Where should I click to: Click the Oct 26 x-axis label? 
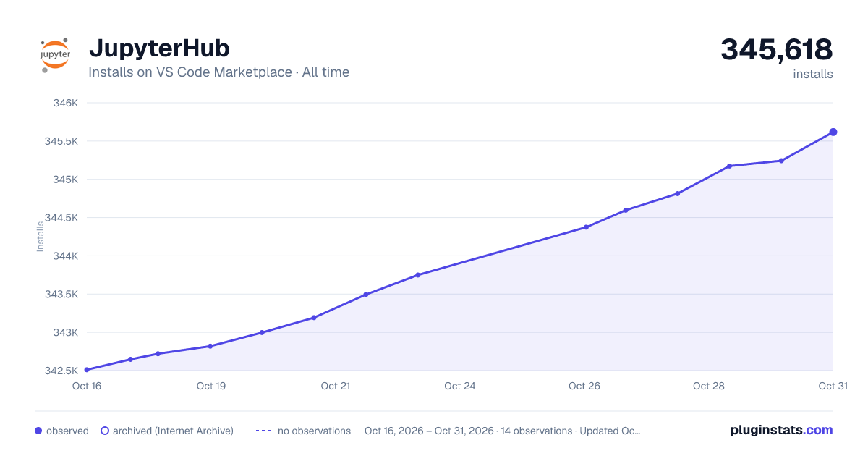tap(584, 386)
